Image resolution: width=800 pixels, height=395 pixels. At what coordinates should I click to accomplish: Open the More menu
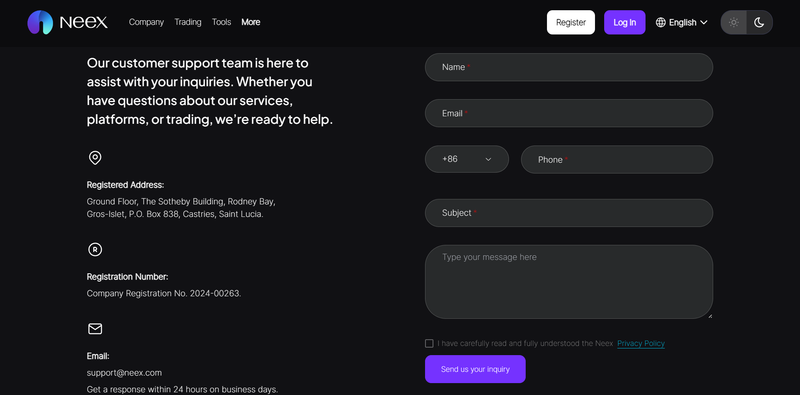(x=251, y=22)
